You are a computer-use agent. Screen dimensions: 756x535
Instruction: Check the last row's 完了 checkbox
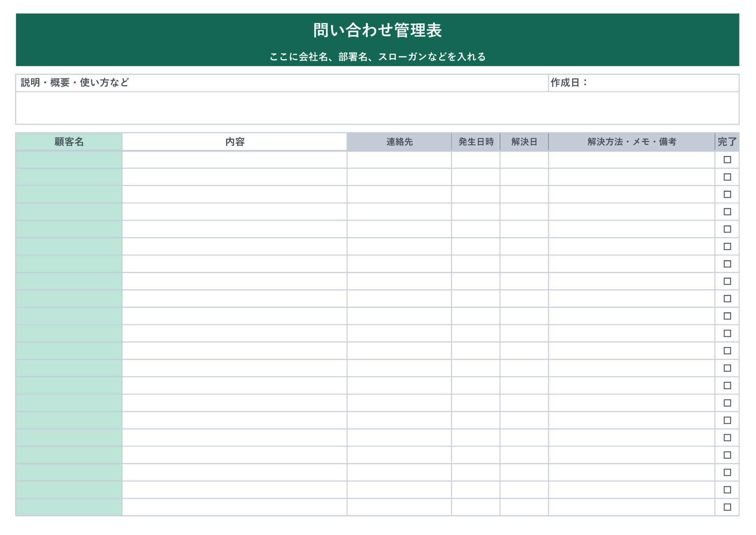pos(727,507)
